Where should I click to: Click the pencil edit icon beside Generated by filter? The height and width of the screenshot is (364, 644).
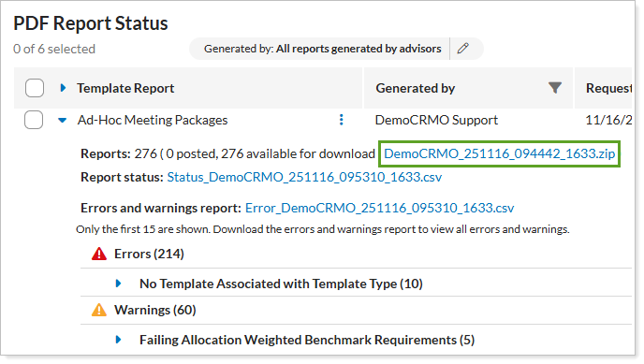tap(463, 49)
